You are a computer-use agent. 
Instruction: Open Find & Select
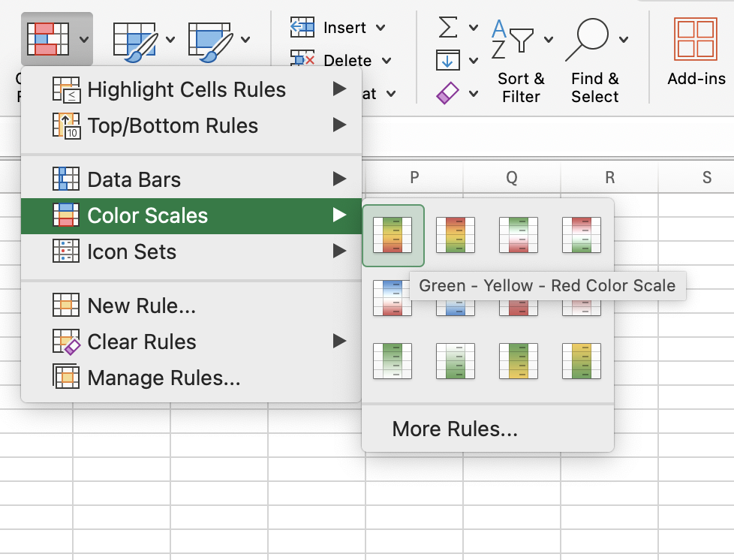[594, 56]
